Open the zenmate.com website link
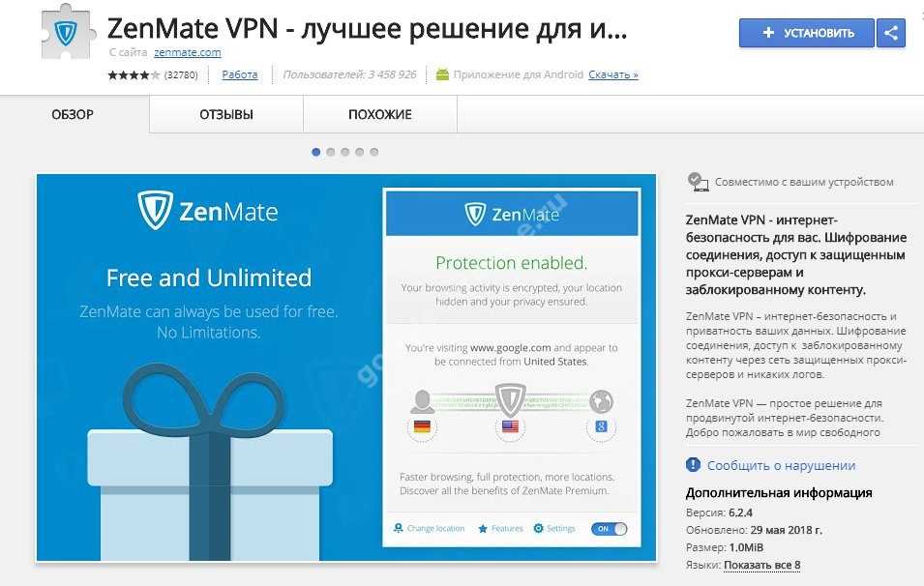The height and width of the screenshot is (586, 924). [188, 52]
